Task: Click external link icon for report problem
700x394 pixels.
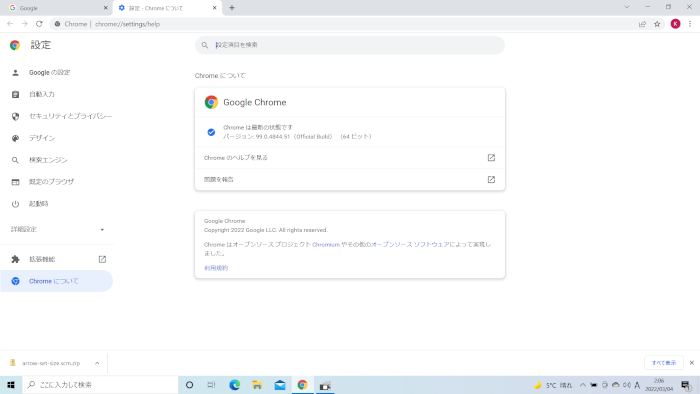Action: pos(491,179)
